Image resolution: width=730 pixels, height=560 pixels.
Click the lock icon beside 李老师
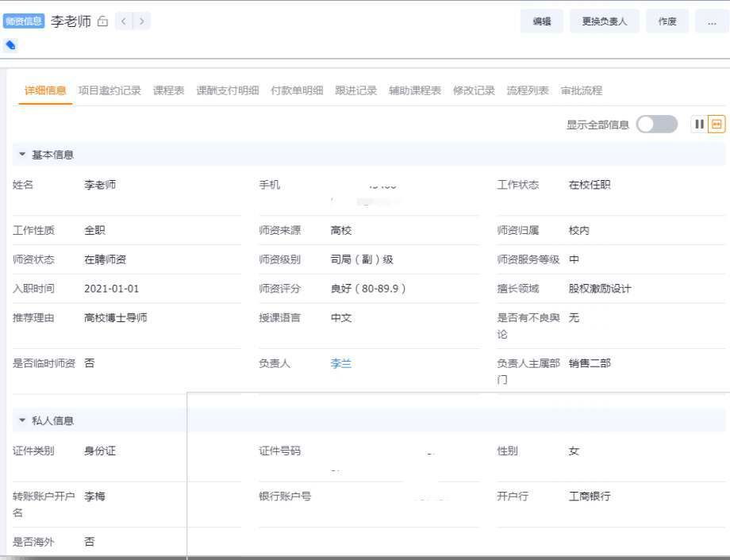click(103, 21)
